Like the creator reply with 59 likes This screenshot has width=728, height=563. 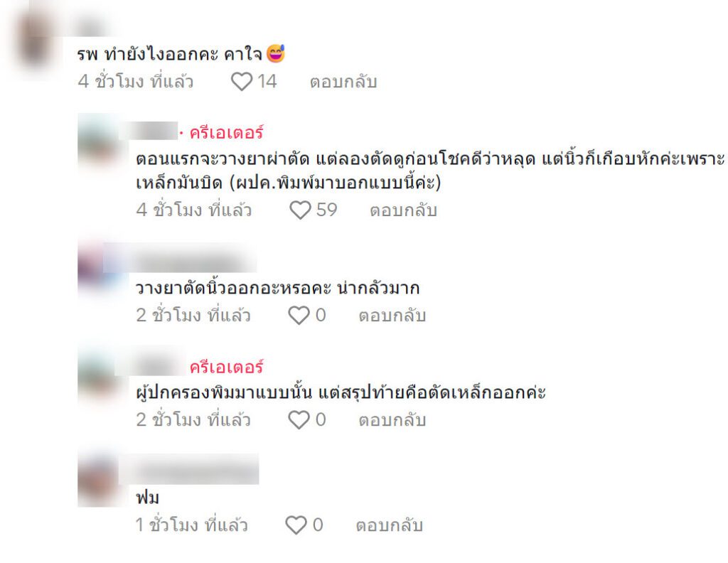(301, 210)
